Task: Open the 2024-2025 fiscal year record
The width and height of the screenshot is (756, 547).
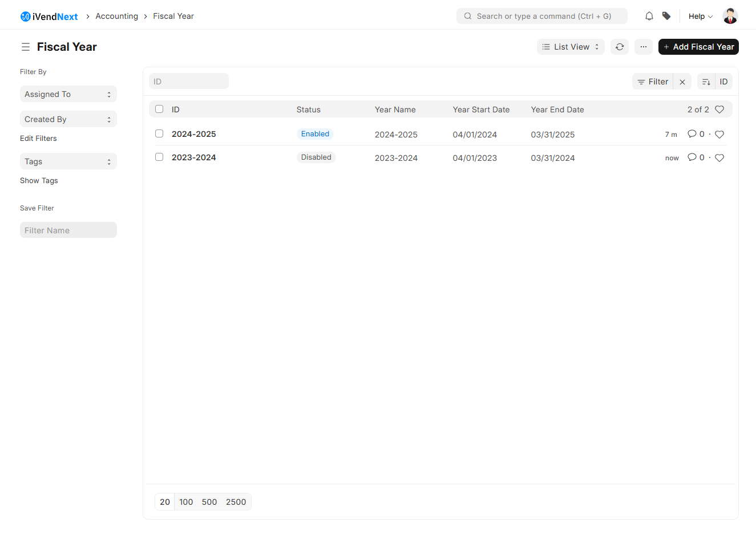Action: point(194,134)
